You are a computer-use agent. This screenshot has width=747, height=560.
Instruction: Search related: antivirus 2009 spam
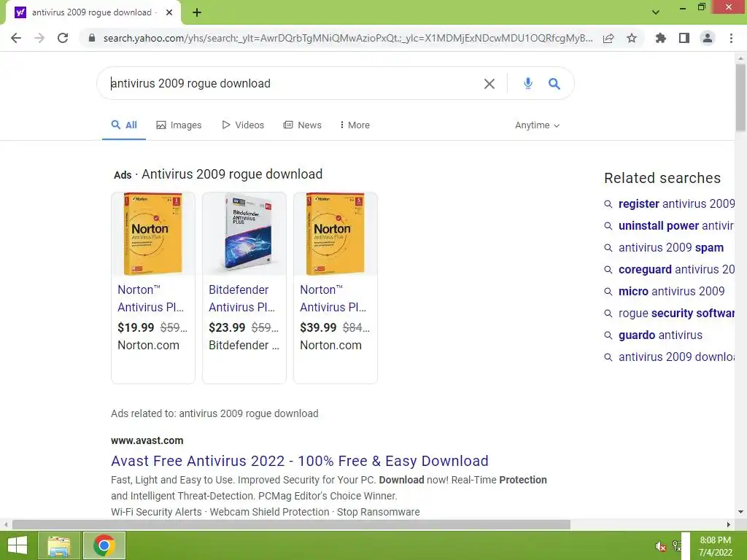point(671,248)
